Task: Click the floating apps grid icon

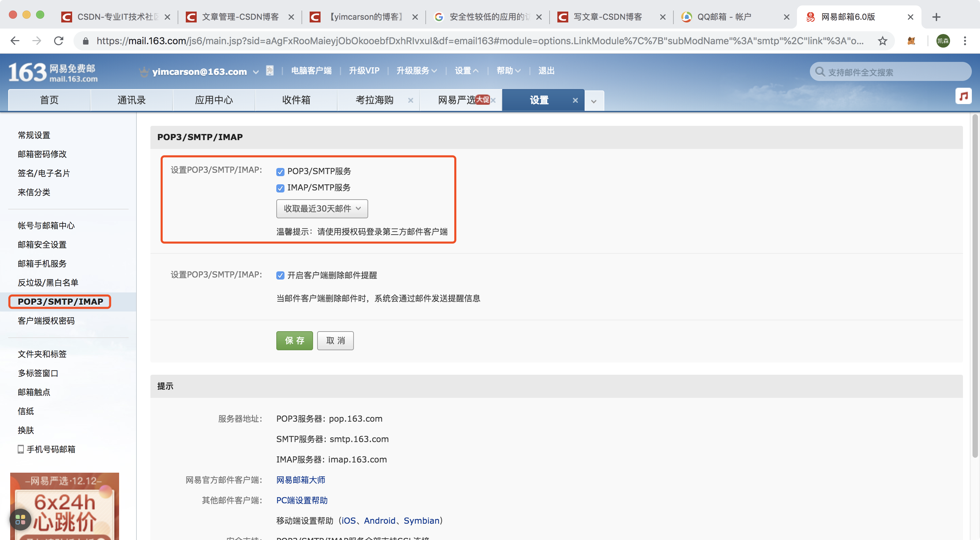Action: click(x=20, y=519)
